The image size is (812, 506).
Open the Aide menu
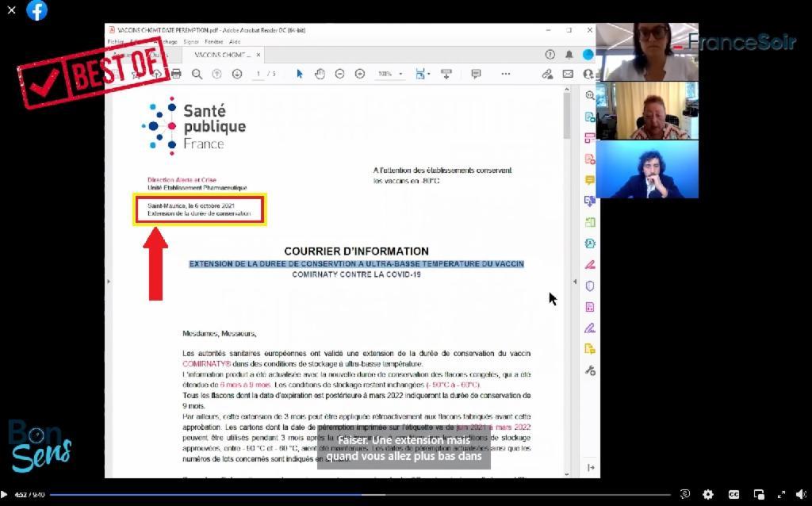(235, 42)
